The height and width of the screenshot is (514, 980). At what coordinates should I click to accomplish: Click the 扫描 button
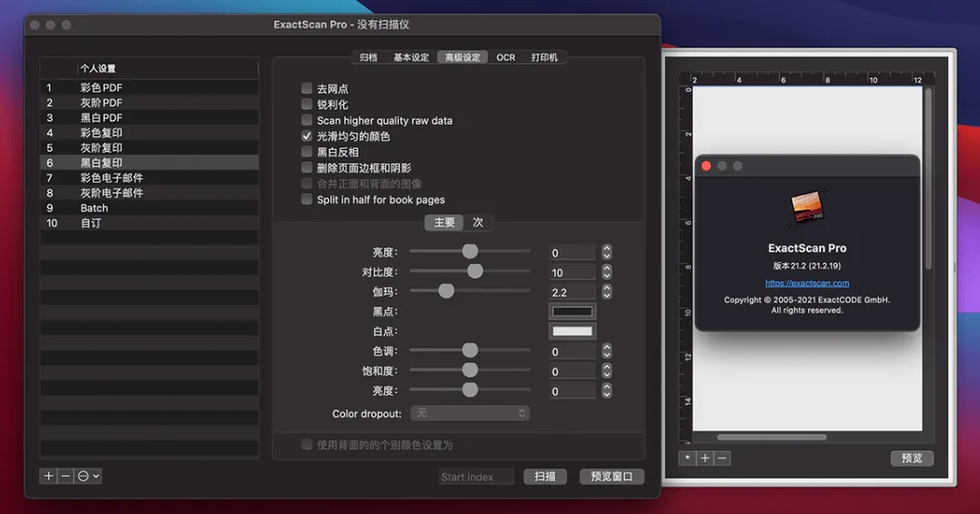point(545,477)
